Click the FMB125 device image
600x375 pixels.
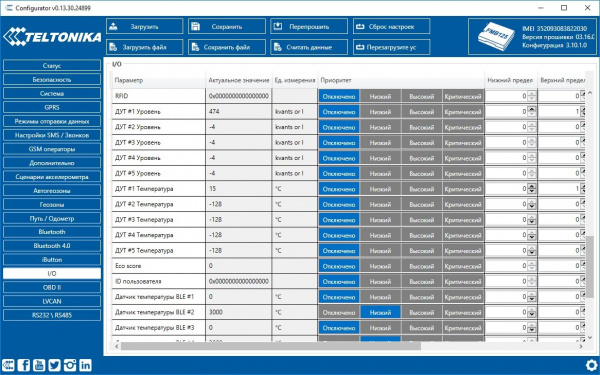(x=496, y=37)
